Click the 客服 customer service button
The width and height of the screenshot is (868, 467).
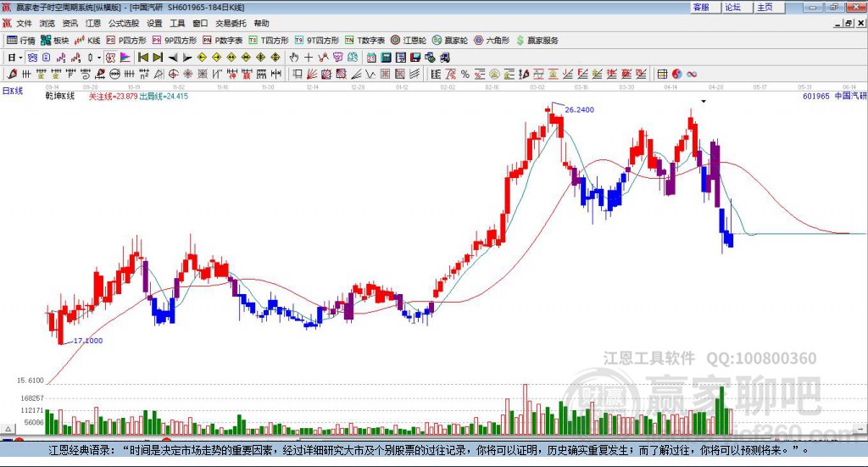click(x=704, y=7)
